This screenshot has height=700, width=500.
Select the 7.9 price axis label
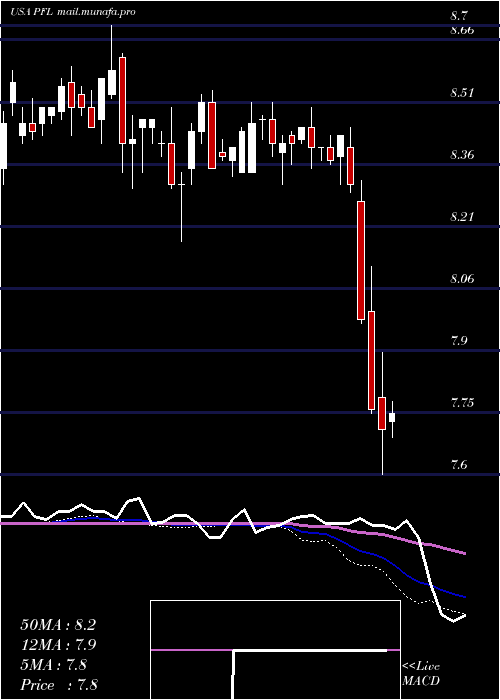coord(459,341)
